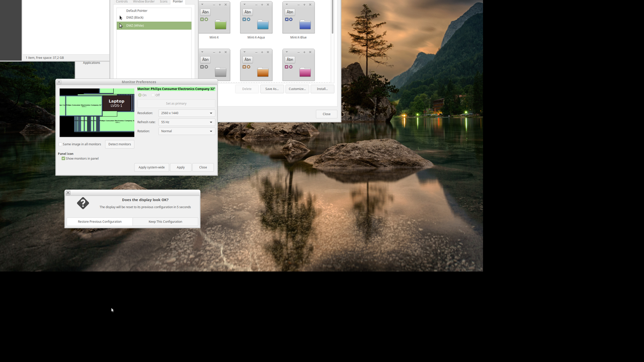
Task: Select the Off radio button for the monitor
Action: (x=152, y=95)
